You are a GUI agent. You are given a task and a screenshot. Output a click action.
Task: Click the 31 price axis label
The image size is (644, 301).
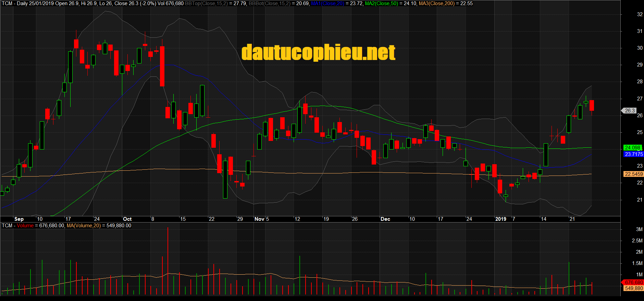coord(640,31)
